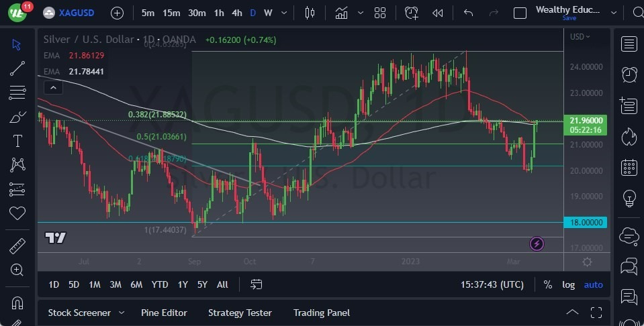Open the chart layout selector square
Screen dimensions: 644x326
520,13
